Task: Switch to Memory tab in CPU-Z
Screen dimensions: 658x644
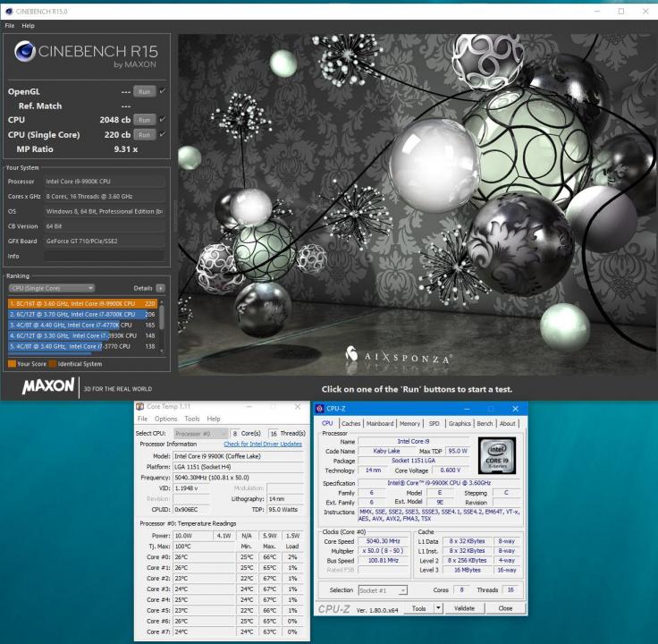Action: click(409, 424)
